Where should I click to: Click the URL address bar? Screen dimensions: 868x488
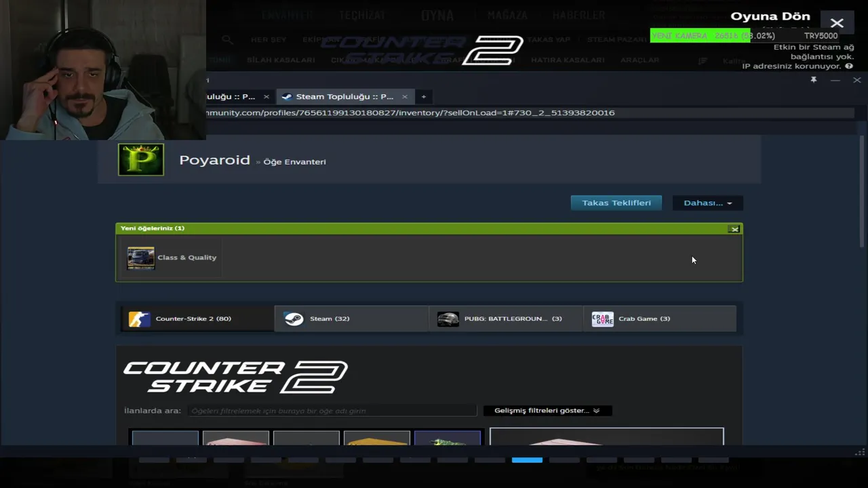coord(529,113)
